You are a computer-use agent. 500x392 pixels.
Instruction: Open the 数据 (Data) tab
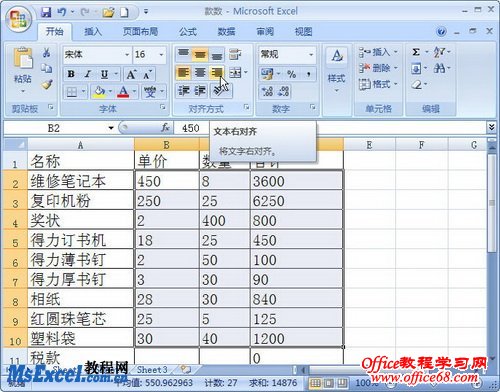(226, 32)
